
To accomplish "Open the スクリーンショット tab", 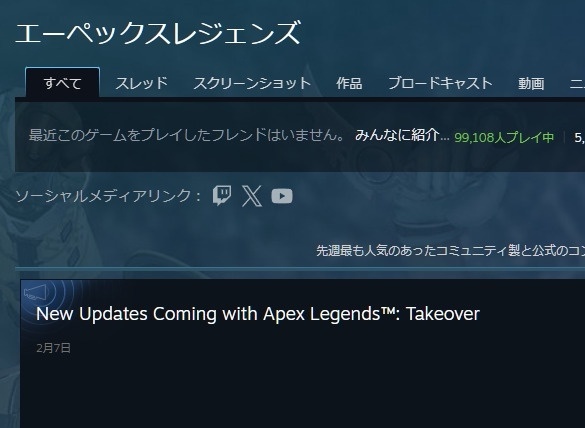I will (252, 83).
